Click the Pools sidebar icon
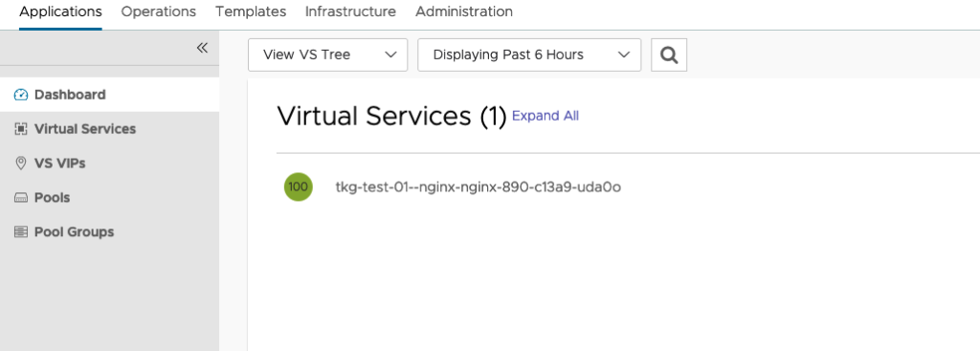This screenshot has height=351, width=980. [21, 198]
